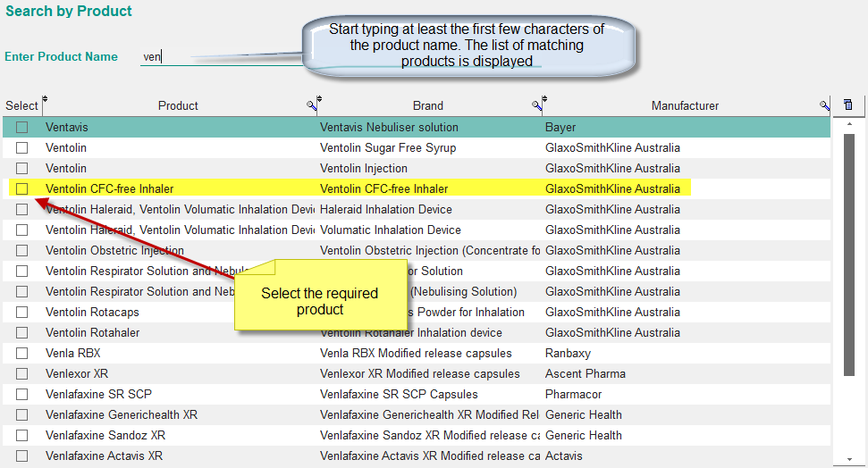Click Ventolin CFC-free Inhaler in the Brand column

pos(384,188)
